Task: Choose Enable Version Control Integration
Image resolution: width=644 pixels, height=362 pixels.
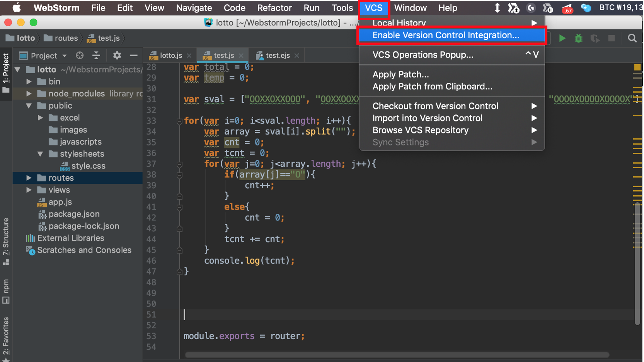Action: pyautogui.click(x=452, y=35)
